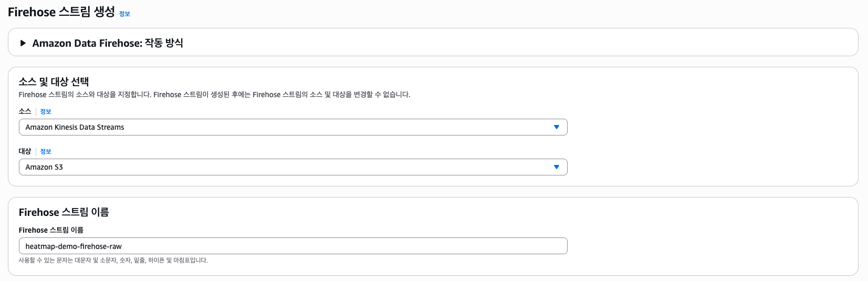Click the description text under 소스 및 대상 선택
The height and width of the screenshot is (281, 868).
[214, 95]
